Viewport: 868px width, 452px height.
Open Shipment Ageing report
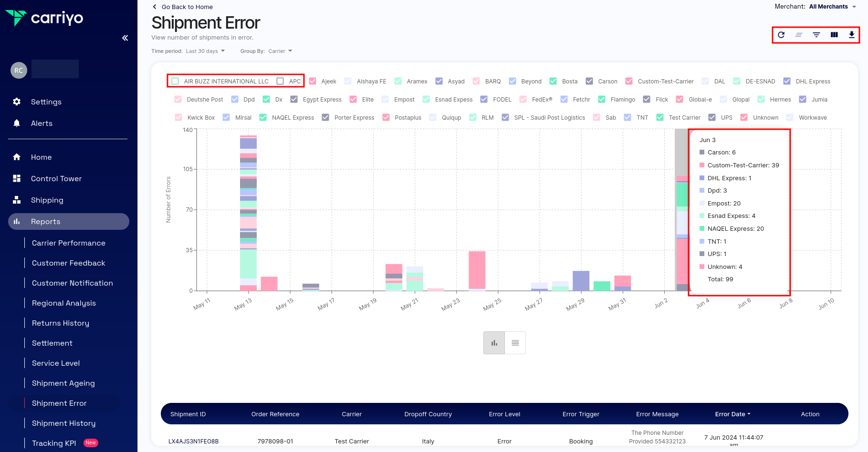[63, 383]
